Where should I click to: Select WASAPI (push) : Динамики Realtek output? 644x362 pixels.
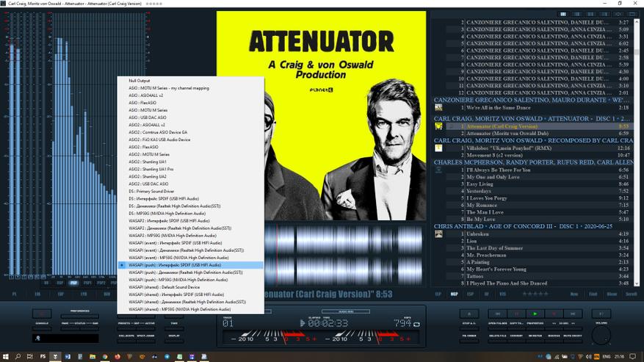(187, 272)
